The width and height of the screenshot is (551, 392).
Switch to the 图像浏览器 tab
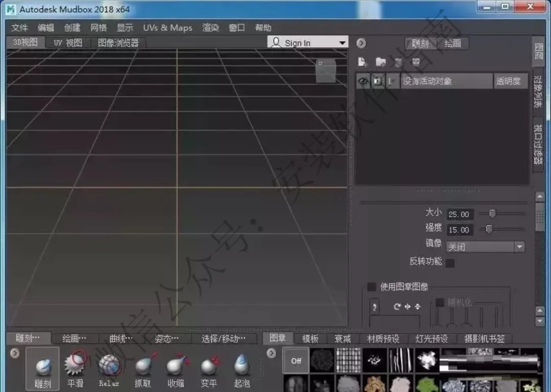118,43
